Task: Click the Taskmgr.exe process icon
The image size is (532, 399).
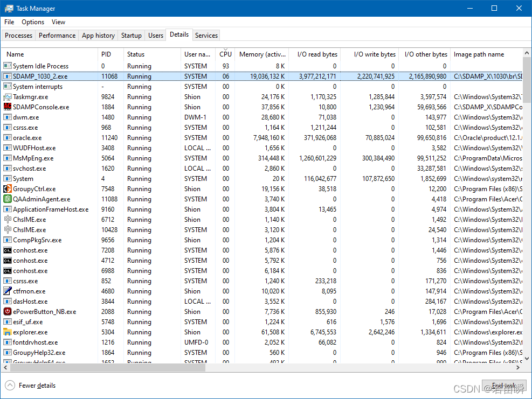Action: coord(8,97)
